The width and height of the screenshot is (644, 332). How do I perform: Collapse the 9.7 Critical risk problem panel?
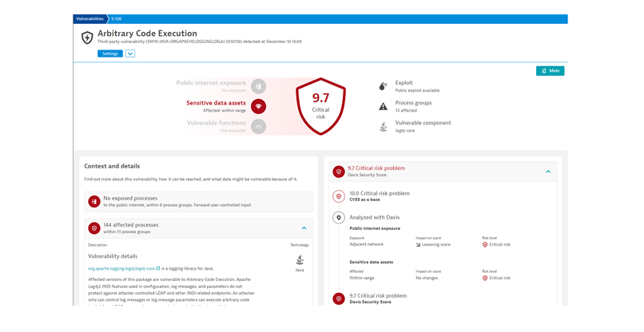point(548,172)
